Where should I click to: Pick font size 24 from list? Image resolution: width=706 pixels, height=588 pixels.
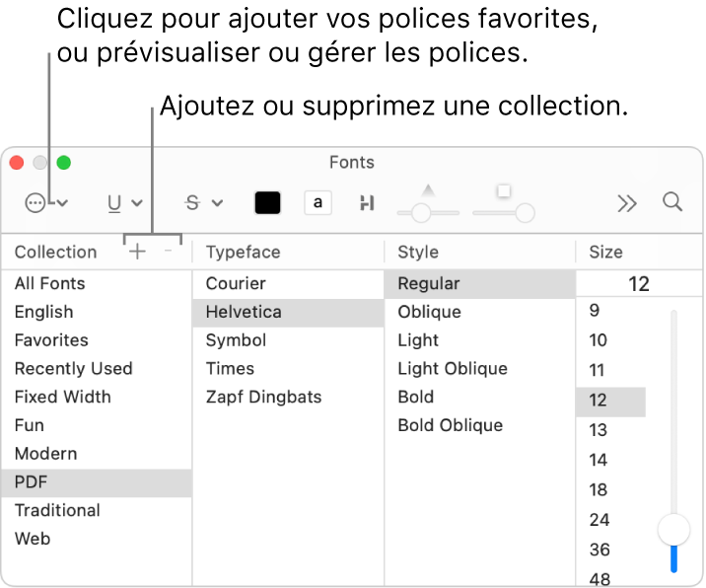(599, 520)
